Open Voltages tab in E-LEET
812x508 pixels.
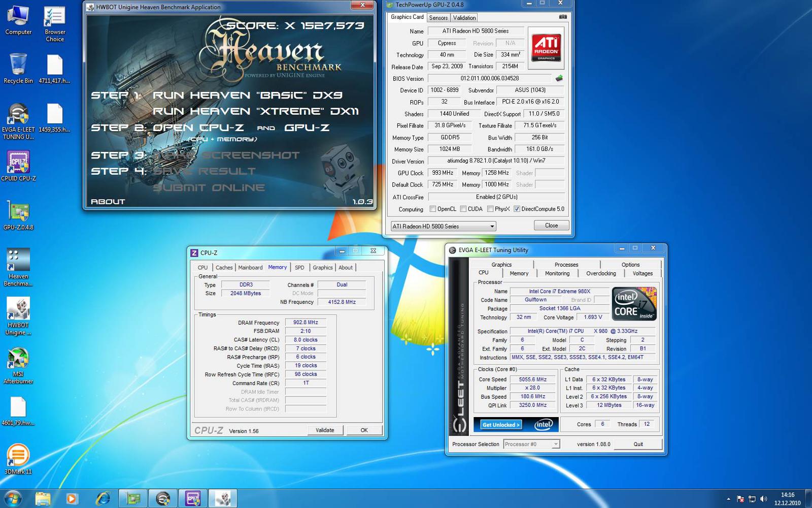coord(642,273)
